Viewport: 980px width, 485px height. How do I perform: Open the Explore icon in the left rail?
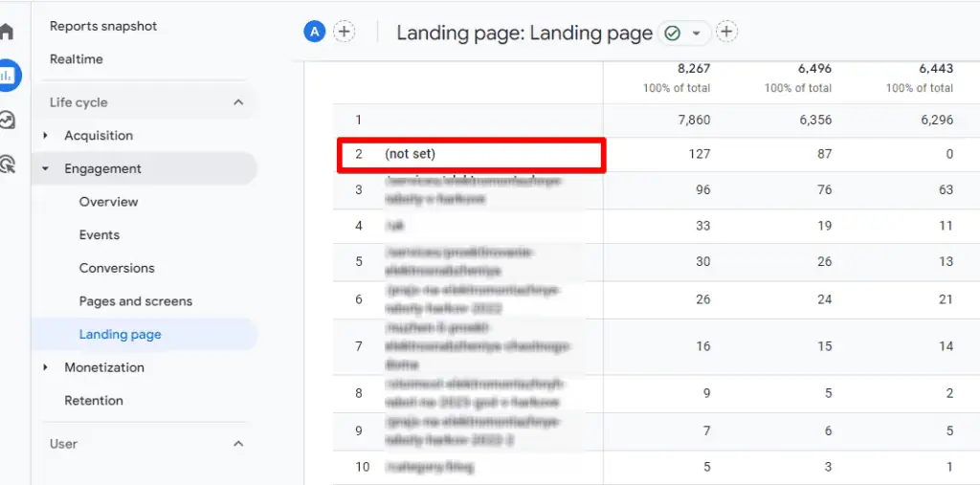7,120
